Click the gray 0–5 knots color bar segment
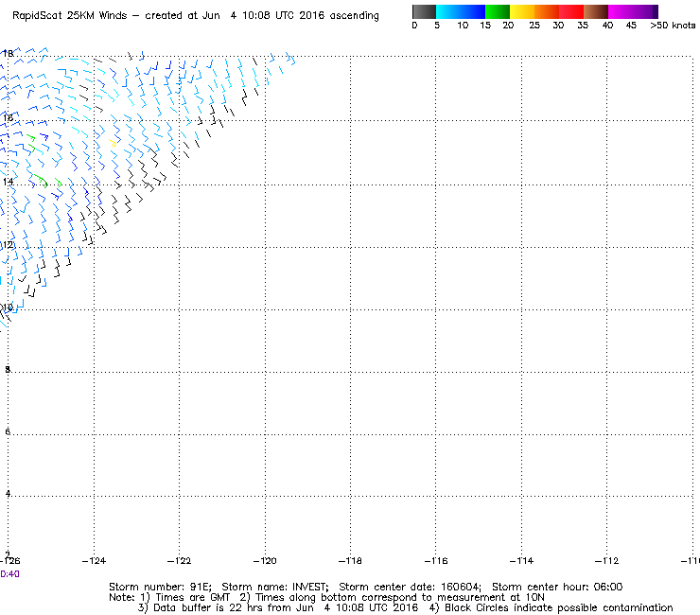The image size is (700, 615). (424, 11)
